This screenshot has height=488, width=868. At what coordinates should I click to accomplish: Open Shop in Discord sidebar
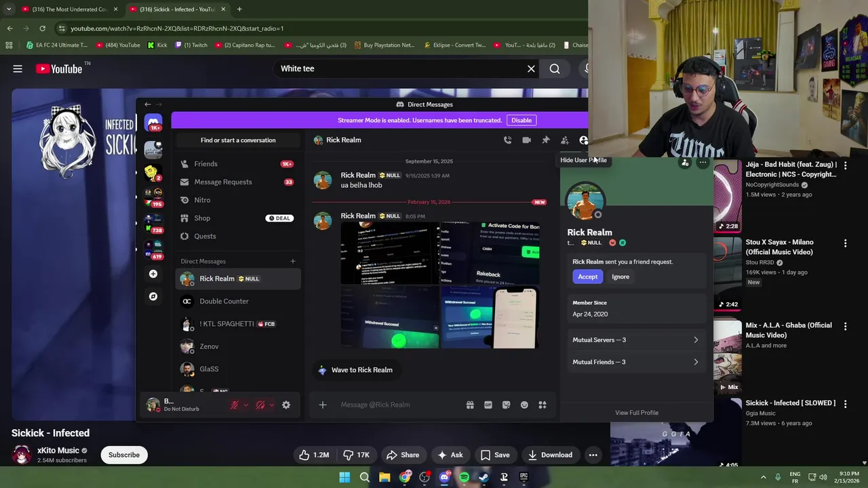tap(238, 218)
